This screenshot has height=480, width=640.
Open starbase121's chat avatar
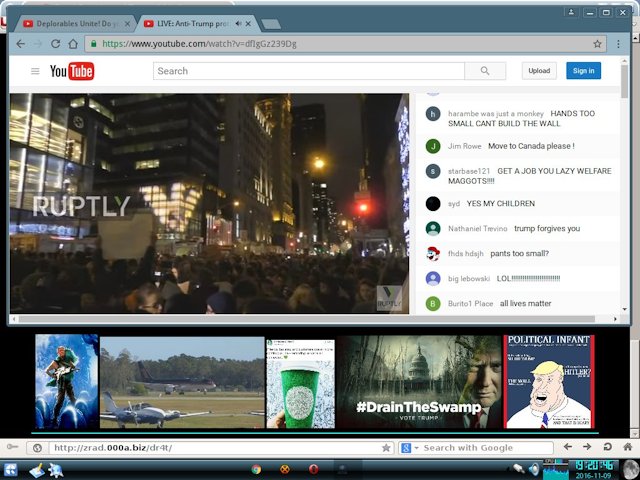pyautogui.click(x=433, y=171)
